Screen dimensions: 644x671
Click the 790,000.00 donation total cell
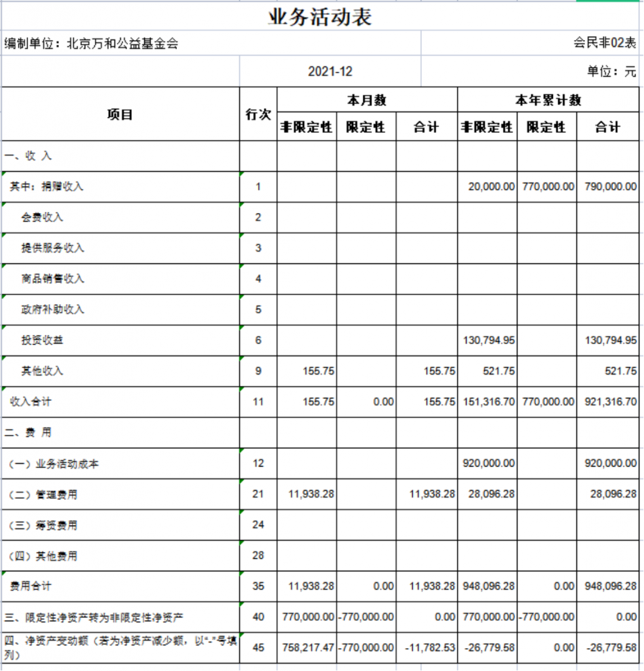[607, 187]
